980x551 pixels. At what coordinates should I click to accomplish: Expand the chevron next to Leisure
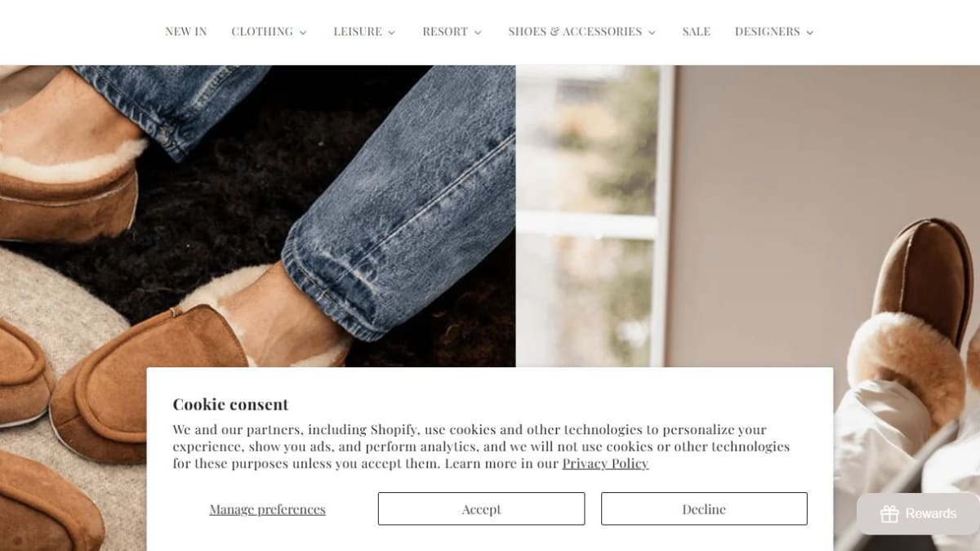click(391, 33)
